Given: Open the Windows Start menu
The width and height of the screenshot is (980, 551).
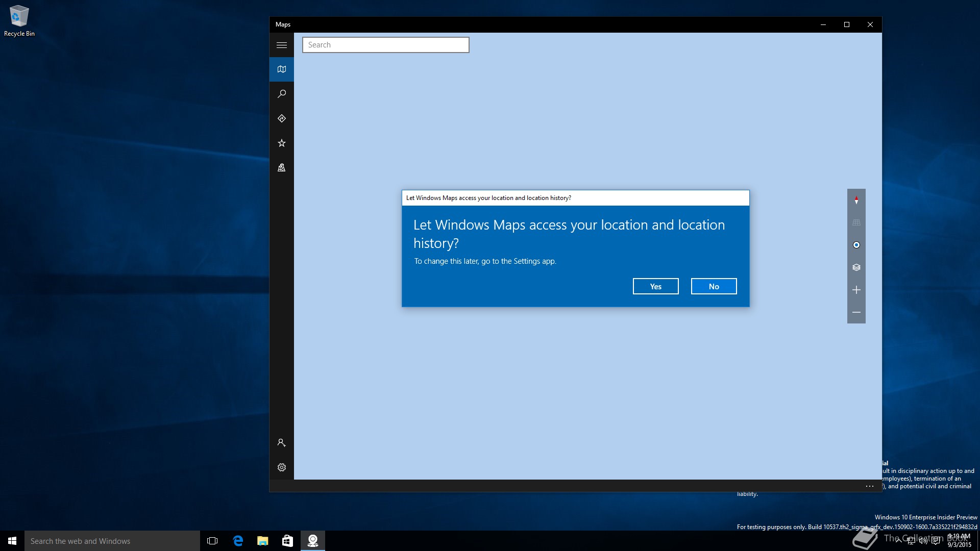Looking at the screenshot, I should pos(12,541).
